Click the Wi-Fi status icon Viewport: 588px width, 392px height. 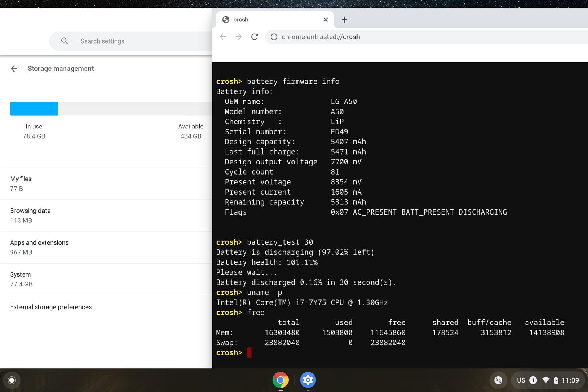[x=546, y=380]
